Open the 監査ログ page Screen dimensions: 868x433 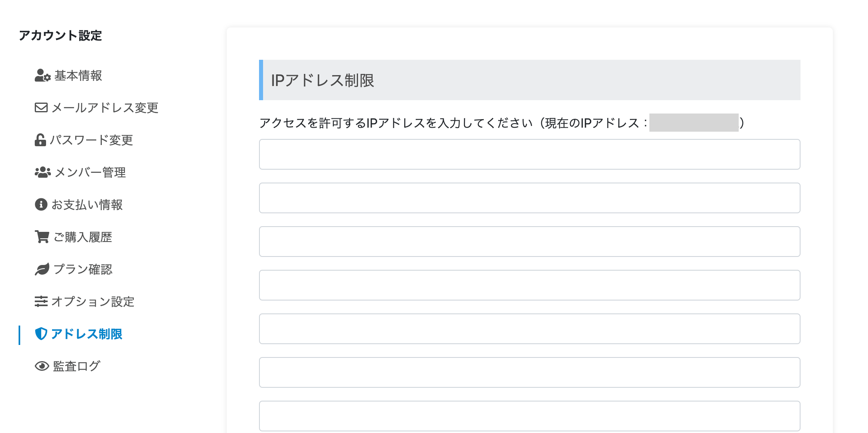pyautogui.click(x=76, y=366)
